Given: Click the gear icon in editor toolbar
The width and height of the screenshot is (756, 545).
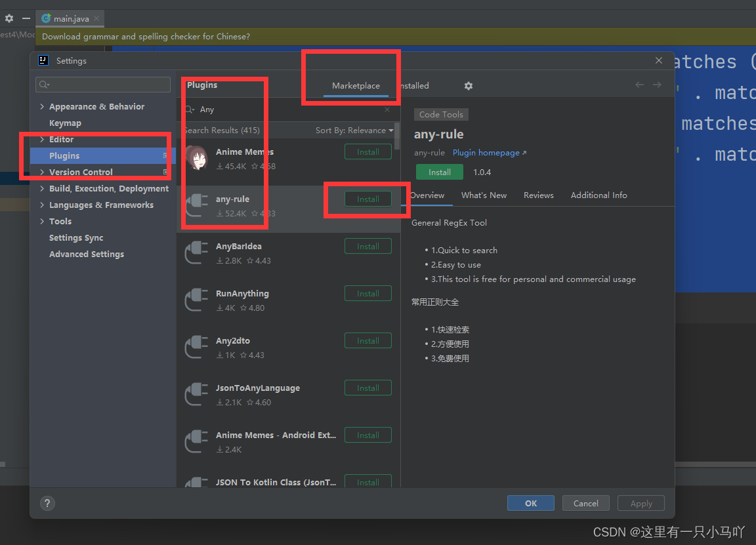Looking at the screenshot, I should 9,18.
